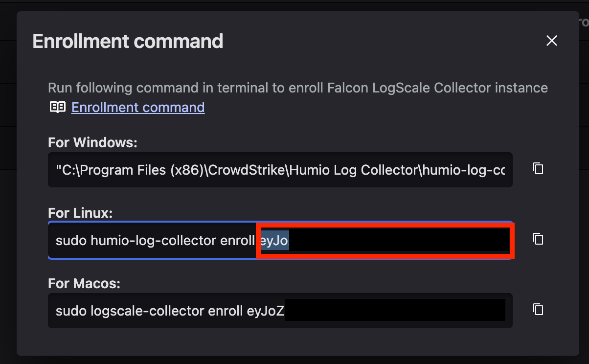Click the 'sudo logscale-collector enroll' text
The width and height of the screenshot is (589, 364).
pyautogui.click(x=149, y=311)
